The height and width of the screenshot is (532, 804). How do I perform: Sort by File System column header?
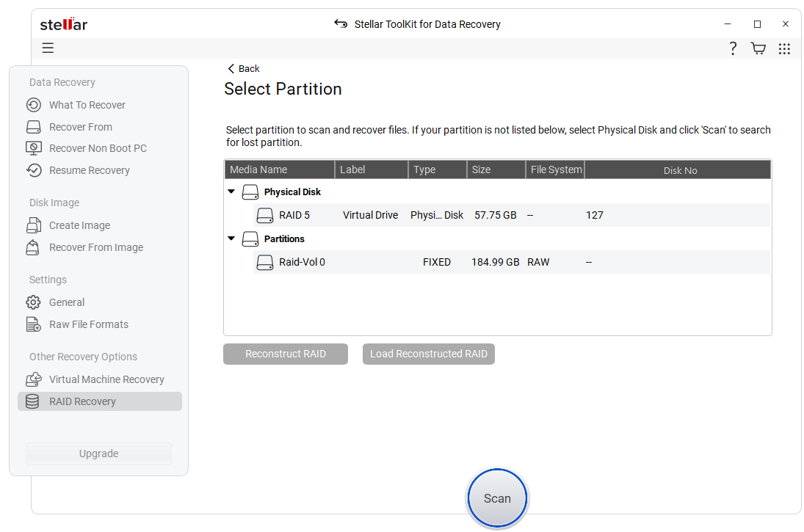(555, 170)
